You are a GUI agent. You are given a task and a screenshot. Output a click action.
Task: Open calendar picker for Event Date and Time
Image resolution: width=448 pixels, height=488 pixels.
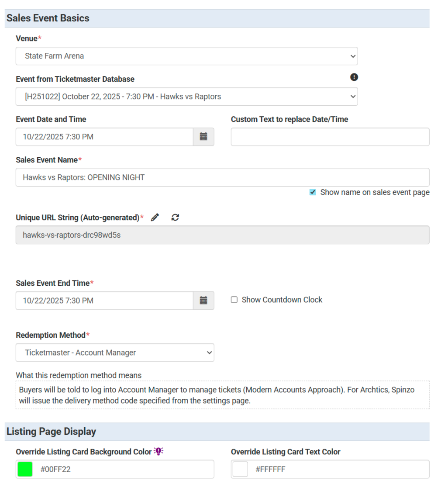tap(203, 137)
